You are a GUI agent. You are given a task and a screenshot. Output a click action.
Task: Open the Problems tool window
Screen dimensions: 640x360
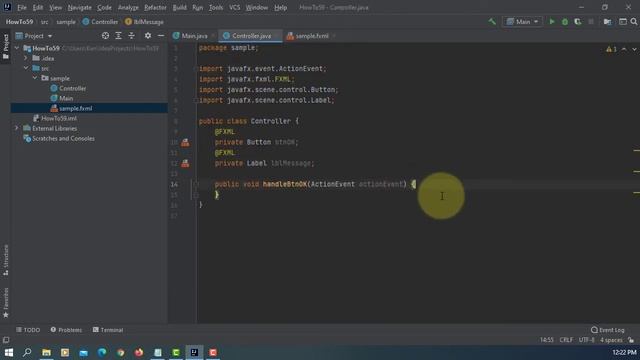(66, 330)
